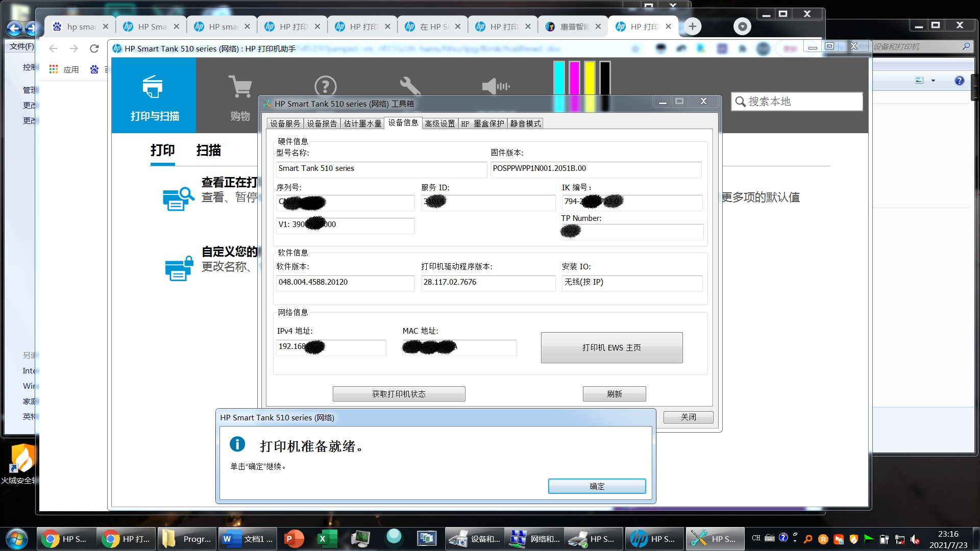Click driver version field 28.117.02.7676
Viewport: 980px width, 551px height.
point(488,283)
